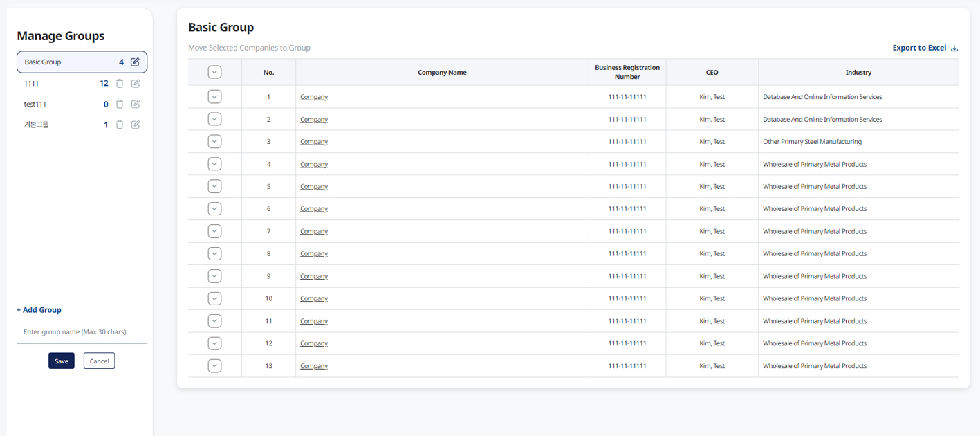Switch to the 기본그룹 group
Viewport: 980px width, 436px height.
pos(37,125)
